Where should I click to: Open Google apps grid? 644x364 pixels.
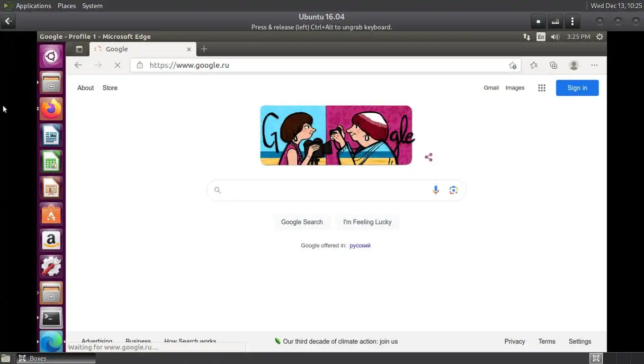542,88
